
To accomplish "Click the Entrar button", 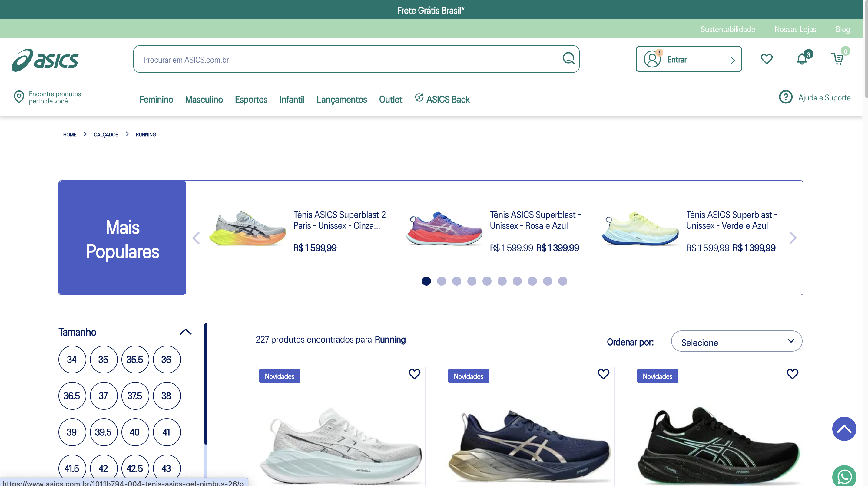I will [x=688, y=59].
